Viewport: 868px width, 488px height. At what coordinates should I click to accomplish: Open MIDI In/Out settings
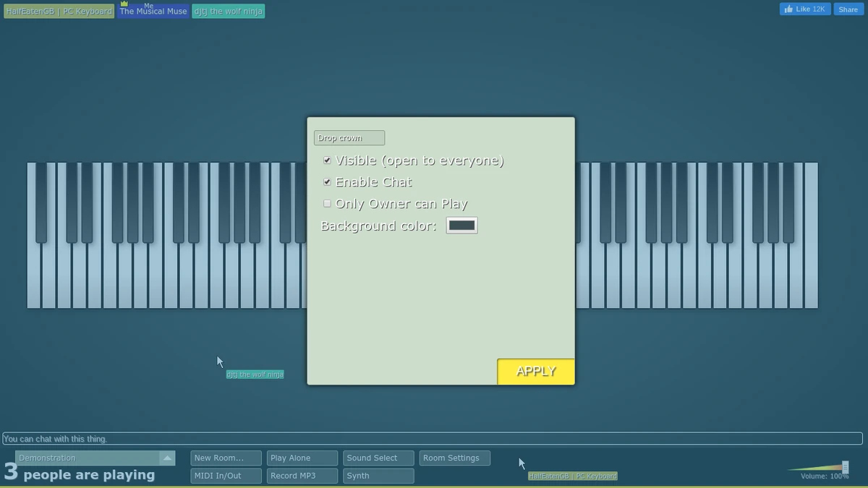[225, 475]
